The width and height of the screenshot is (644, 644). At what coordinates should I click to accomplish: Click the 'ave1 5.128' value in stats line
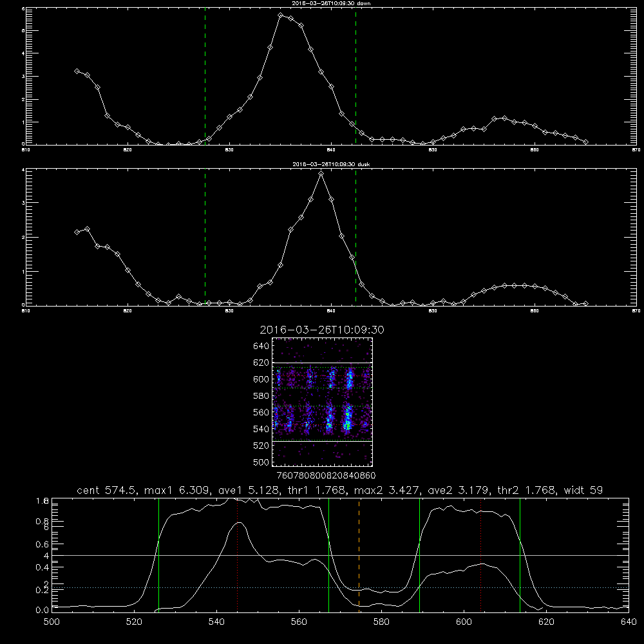point(249,490)
